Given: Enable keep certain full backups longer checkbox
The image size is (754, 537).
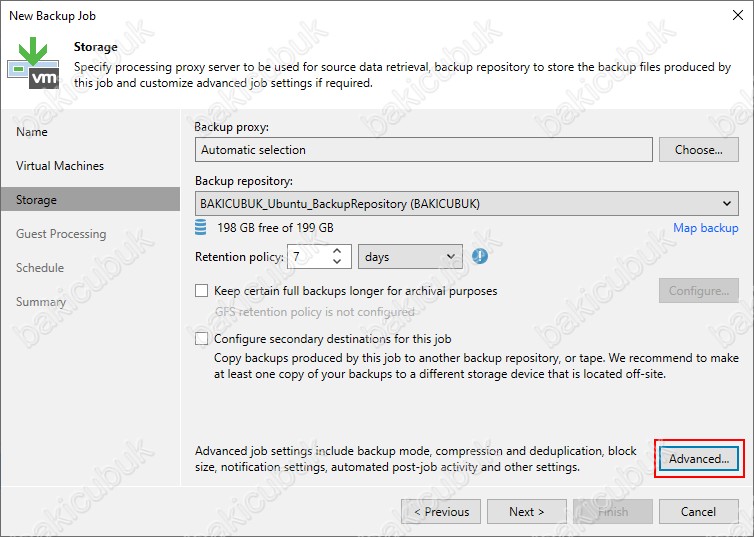Looking at the screenshot, I should pos(201,291).
